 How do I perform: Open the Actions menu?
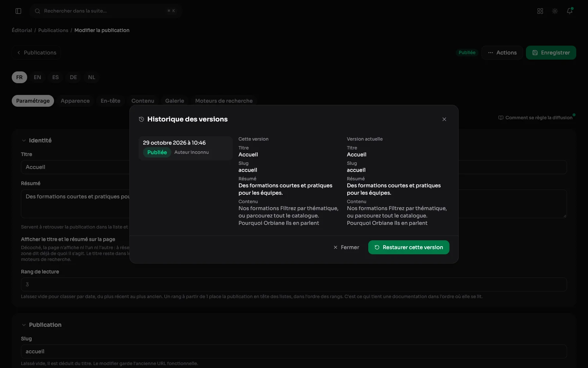[502, 53]
